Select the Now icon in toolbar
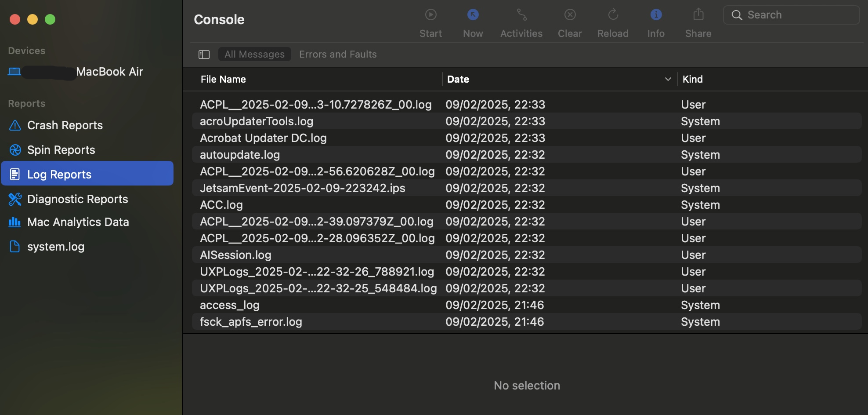The height and width of the screenshot is (415, 868). click(473, 15)
